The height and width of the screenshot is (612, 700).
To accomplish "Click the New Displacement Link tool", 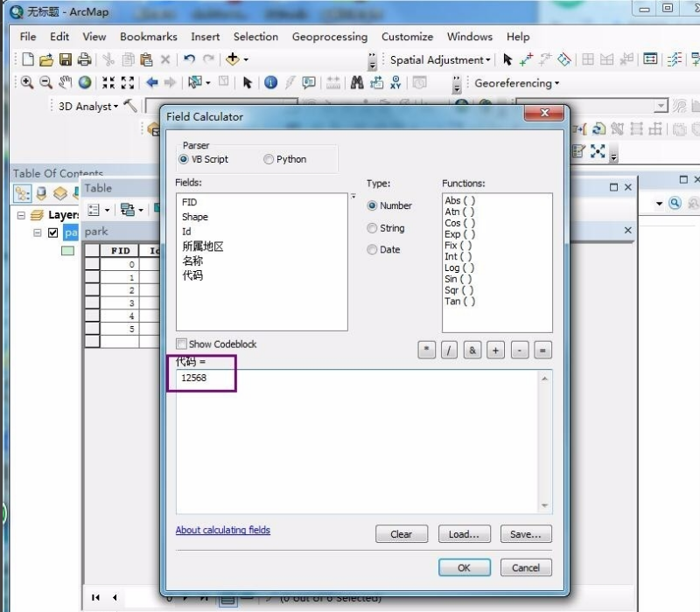I will [x=527, y=59].
